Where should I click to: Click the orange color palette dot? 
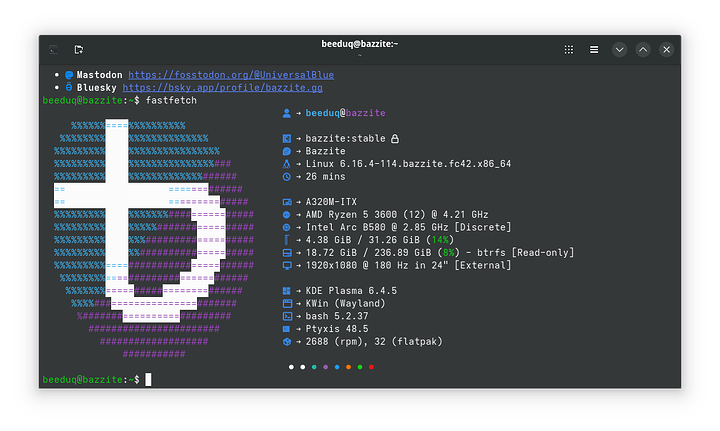(x=348, y=367)
